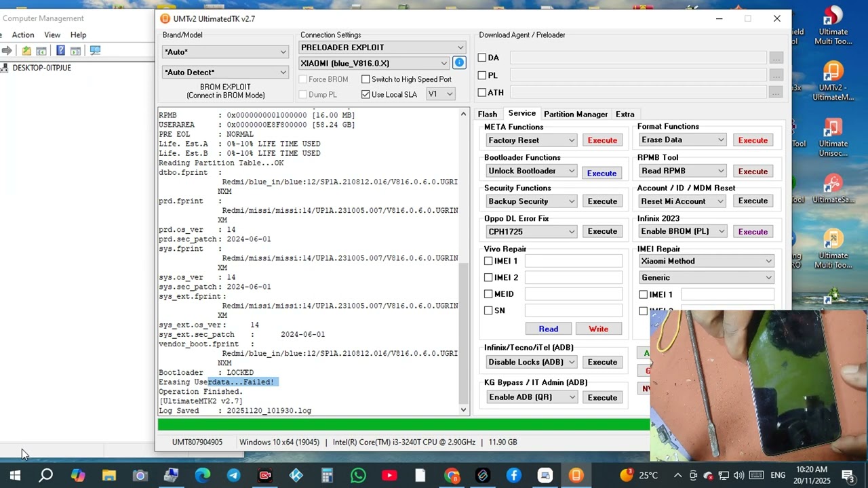Image resolution: width=868 pixels, height=488 pixels.
Task: Click the PL file browse button
Action: [776, 75]
